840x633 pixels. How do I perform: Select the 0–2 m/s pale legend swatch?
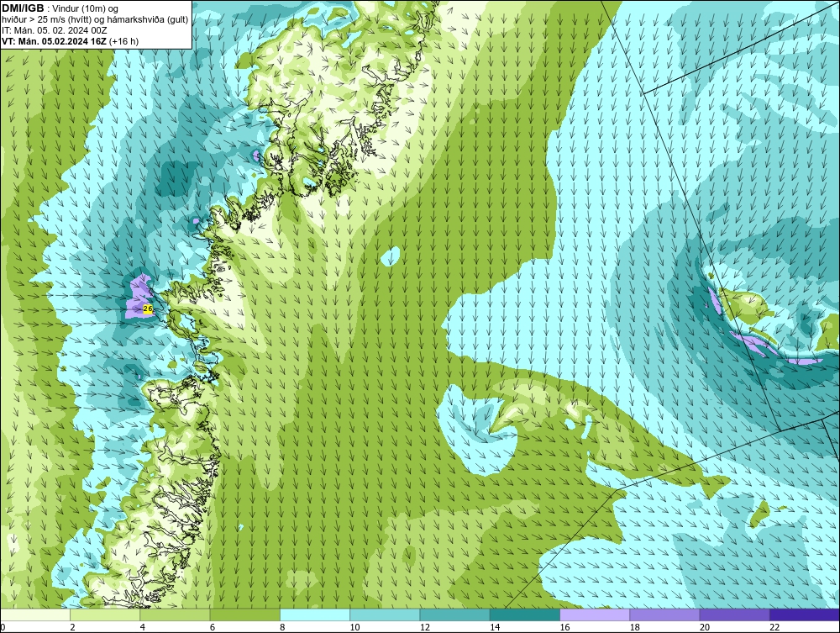[35, 615]
